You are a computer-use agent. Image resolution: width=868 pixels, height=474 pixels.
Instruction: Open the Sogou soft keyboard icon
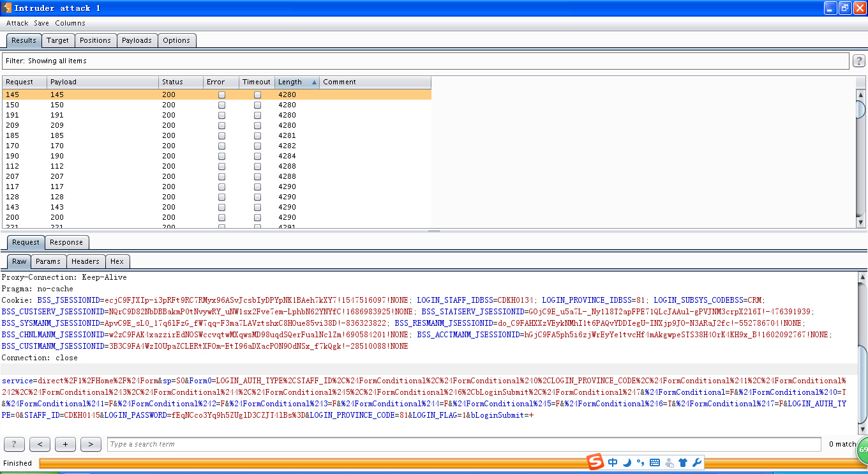(x=655, y=463)
